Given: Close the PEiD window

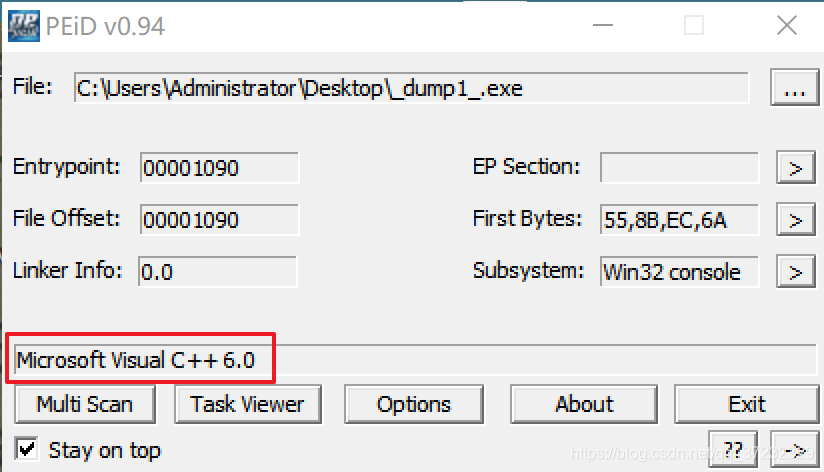Looking at the screenshot, I should (787, 25).
